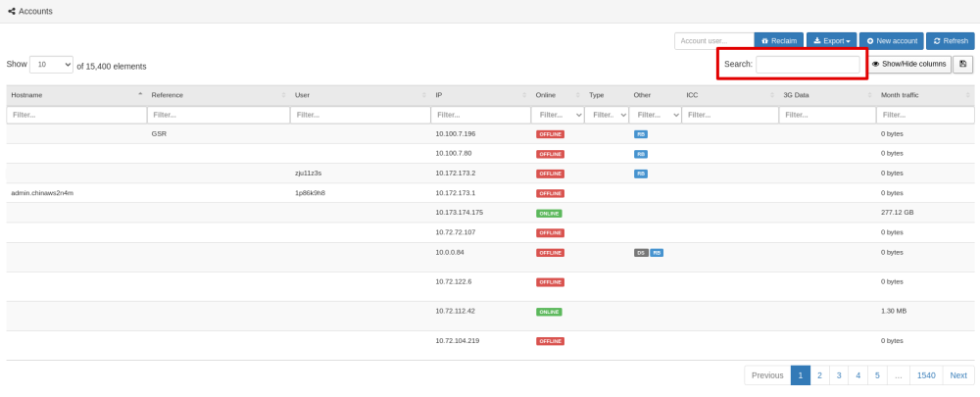Focus the ICC filter field
This screenshot has height=397, width=980.
coord(730,115)
